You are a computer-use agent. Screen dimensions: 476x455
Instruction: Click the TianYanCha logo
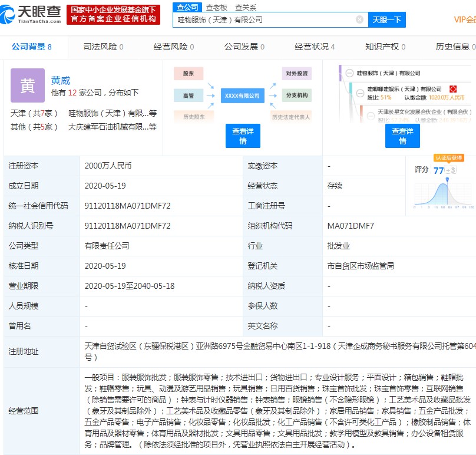click(31, 14)
